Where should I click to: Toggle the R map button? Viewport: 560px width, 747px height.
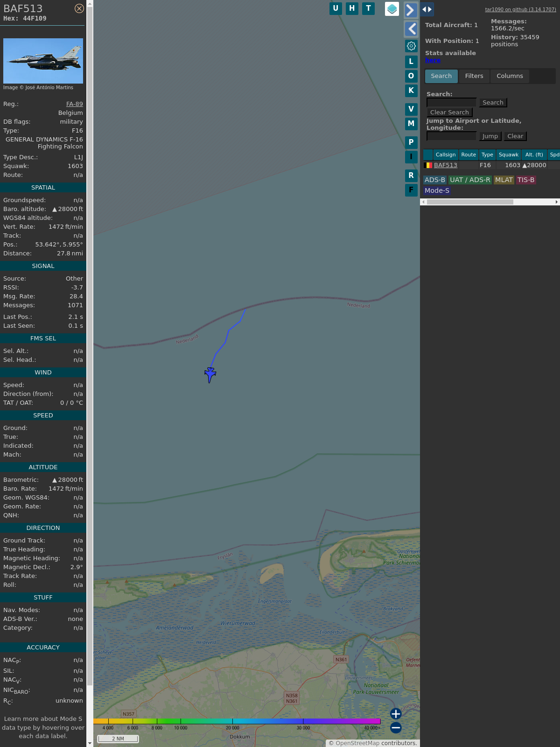411,176
